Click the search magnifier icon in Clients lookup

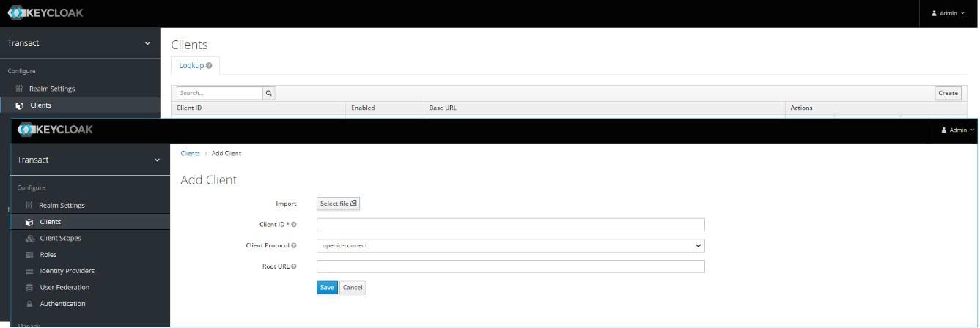269,93
